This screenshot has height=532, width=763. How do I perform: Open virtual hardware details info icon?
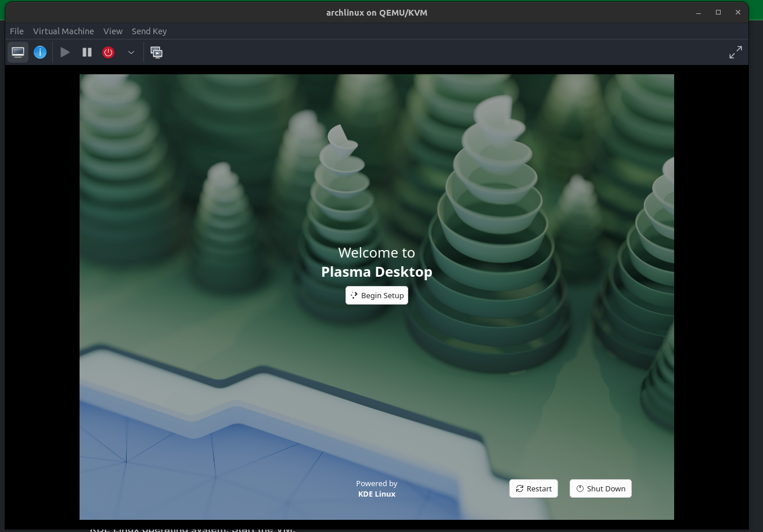pos(40,52)
